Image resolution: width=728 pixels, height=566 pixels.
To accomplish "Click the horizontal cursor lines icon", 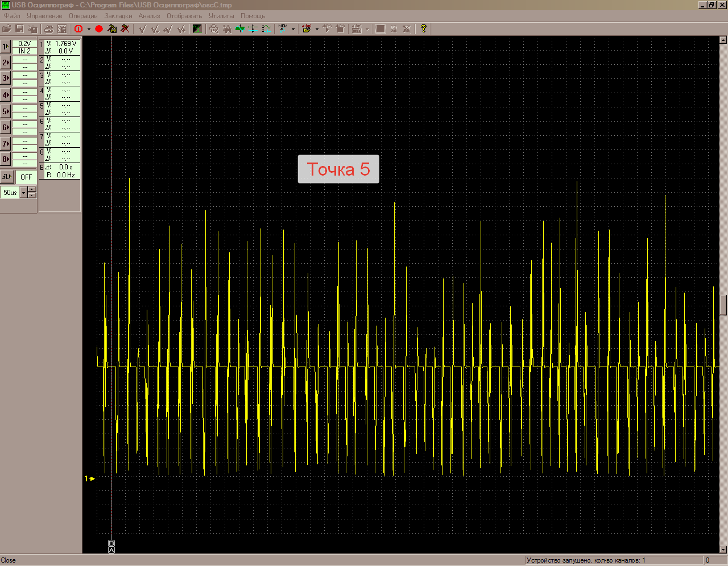I will 253,28.
